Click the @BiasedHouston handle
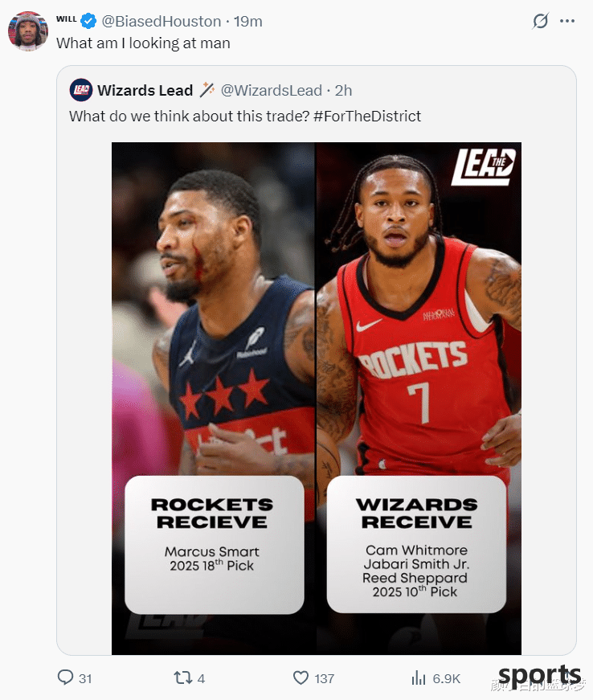 click(x=161, y=21)
